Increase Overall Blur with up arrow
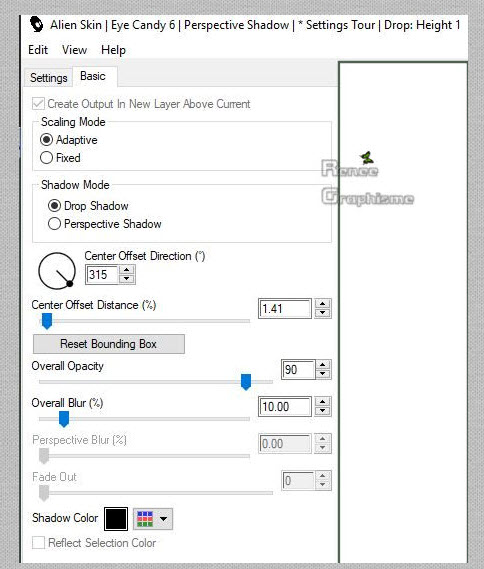 [323, 402]
